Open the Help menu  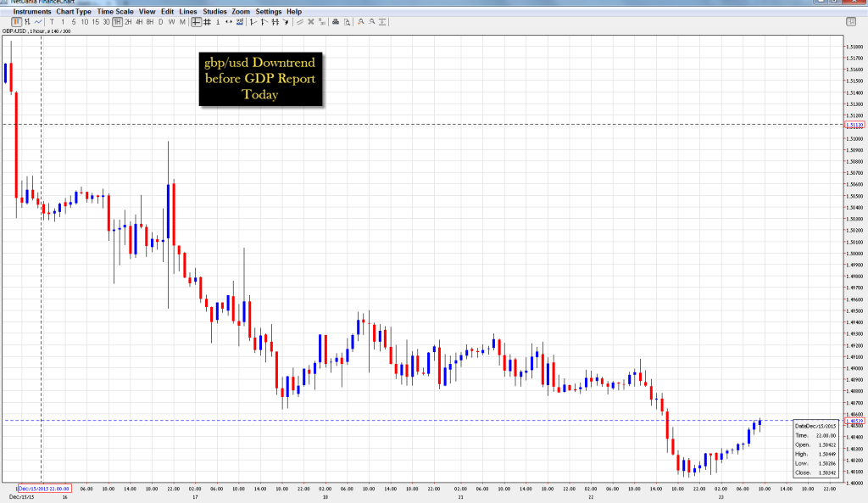click(x=294, y=12)
